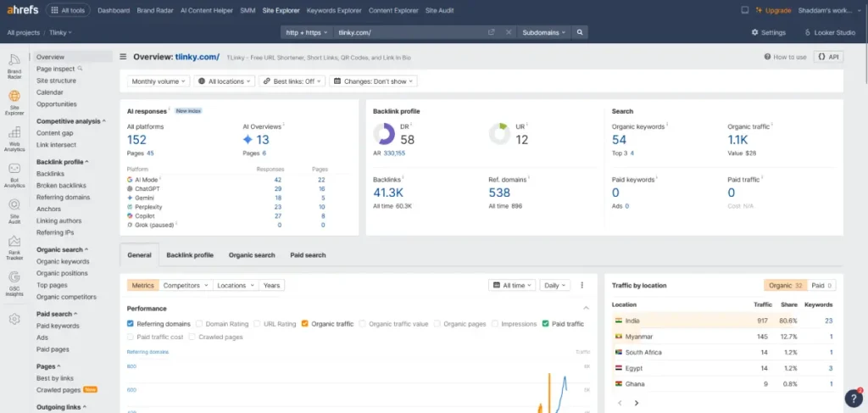The height and width of the screenshot is (413, 868).
Task: Click the DR donut chart
Action: coord(384,134)
